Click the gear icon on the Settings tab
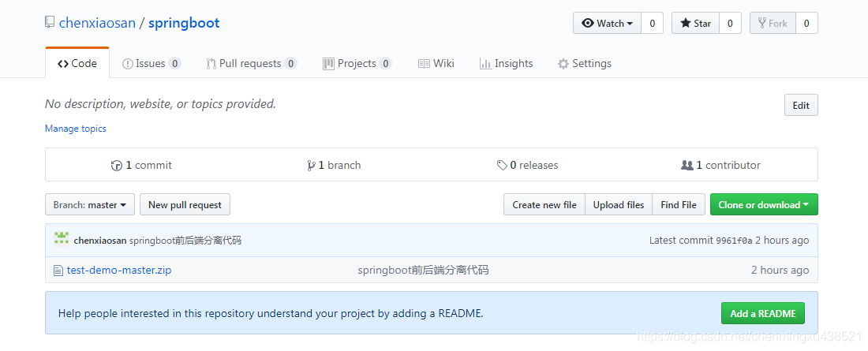 tap(563, 64)
